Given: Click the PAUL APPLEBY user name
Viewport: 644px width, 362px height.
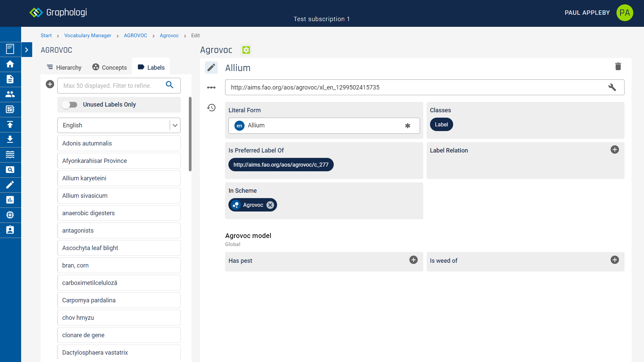Looking at the screenshot, I should [587, 13].
